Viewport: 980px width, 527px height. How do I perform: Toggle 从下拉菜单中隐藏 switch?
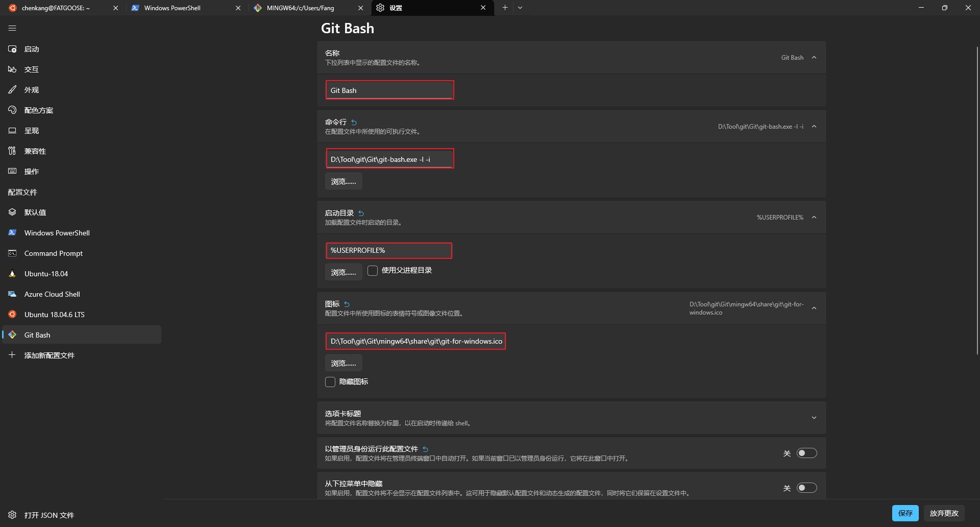tap(807, 488)
